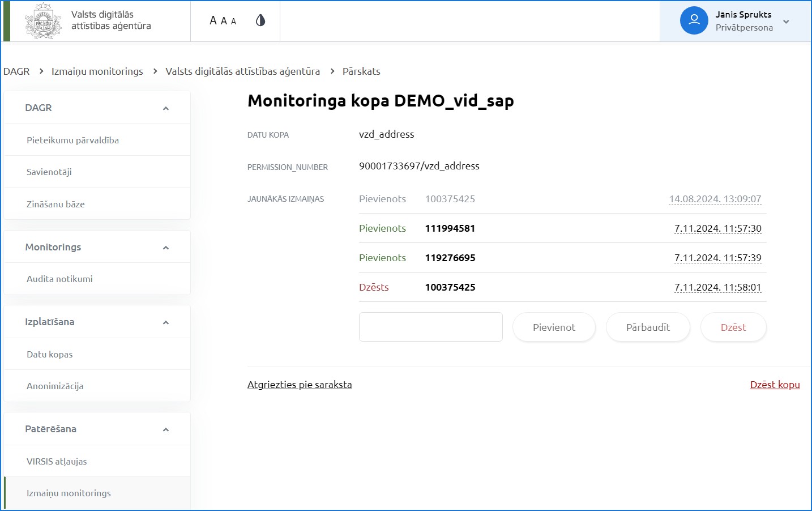Click 90001733697/vzd_address permission number
The width and height of the screenshot is (812, 511).
(x=419, y=166)
